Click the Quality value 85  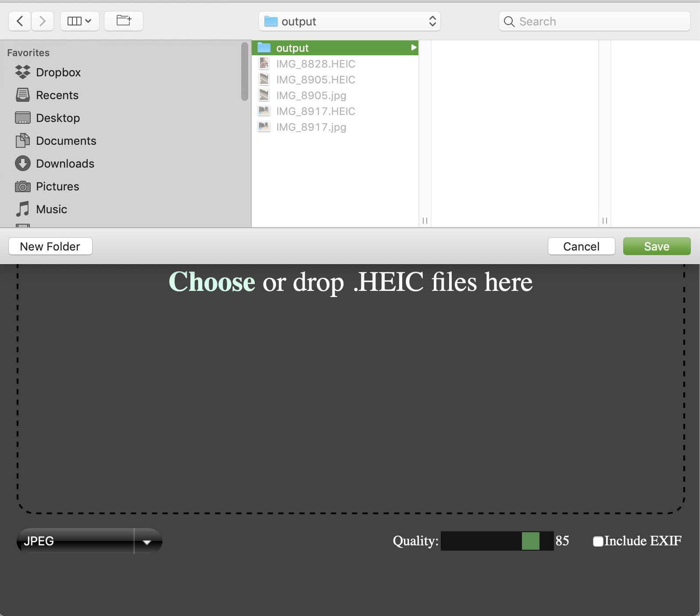562,541
